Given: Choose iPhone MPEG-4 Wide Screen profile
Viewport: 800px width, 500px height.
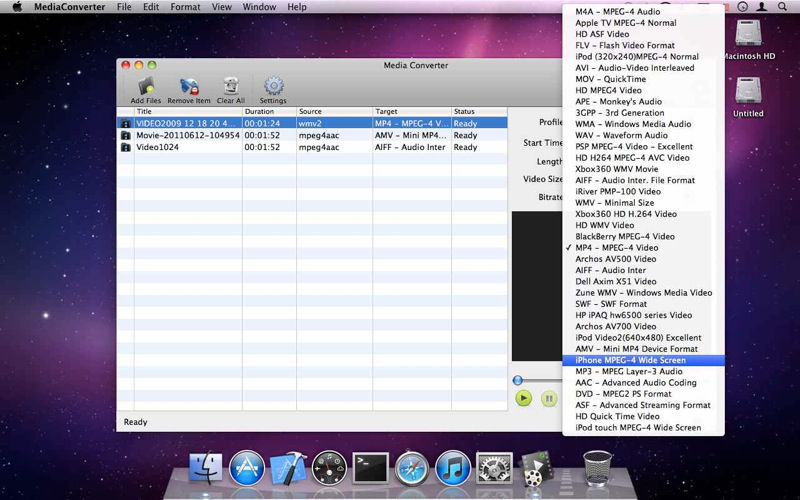Looking at the screenshot, I should pyautogui.click(x=643, y=360).
